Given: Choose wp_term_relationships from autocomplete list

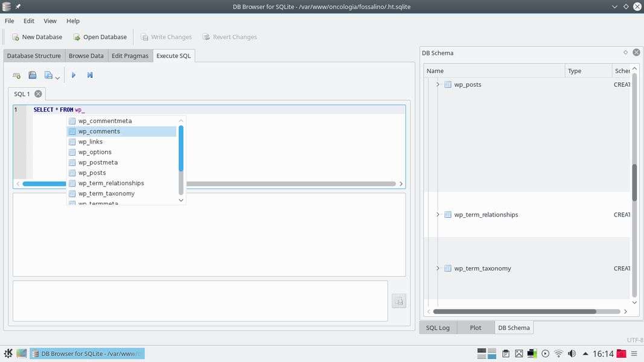Looking at the screenshot, I should pos(121,183).
